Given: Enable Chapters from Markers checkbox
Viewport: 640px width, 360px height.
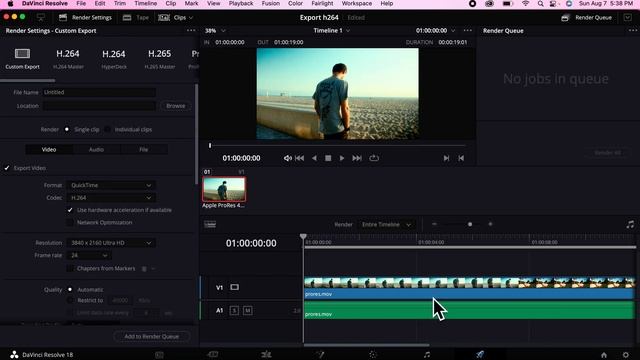Looking at the screenshot, I should point(70,269).
